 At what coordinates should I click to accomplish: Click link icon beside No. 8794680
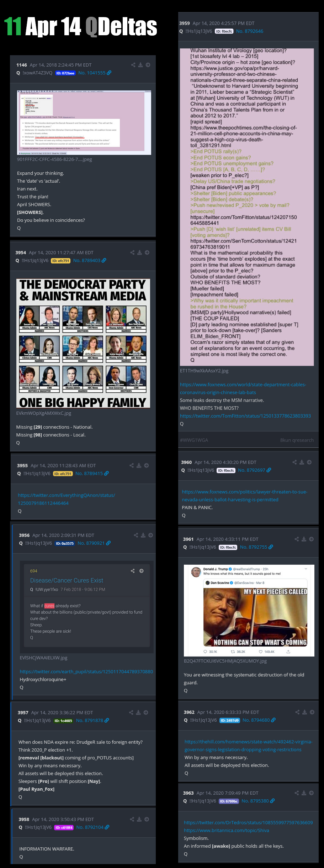point(273,720)
